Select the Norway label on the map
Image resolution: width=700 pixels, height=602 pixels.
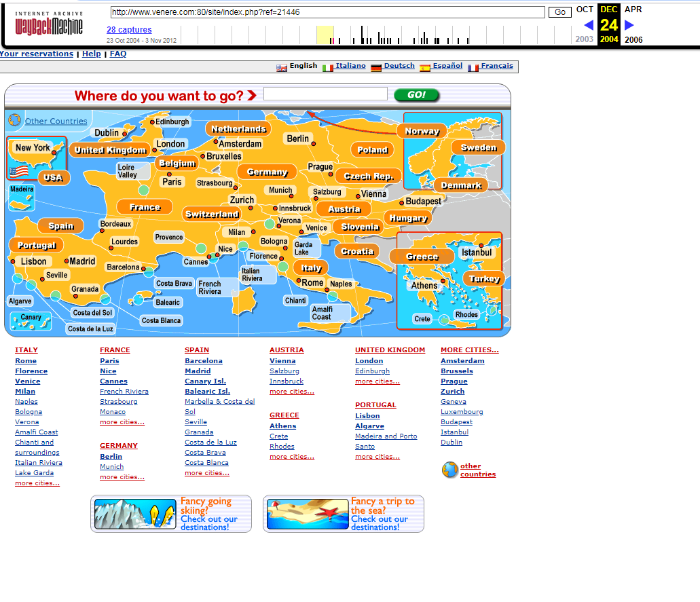click(x=422, y=131)
